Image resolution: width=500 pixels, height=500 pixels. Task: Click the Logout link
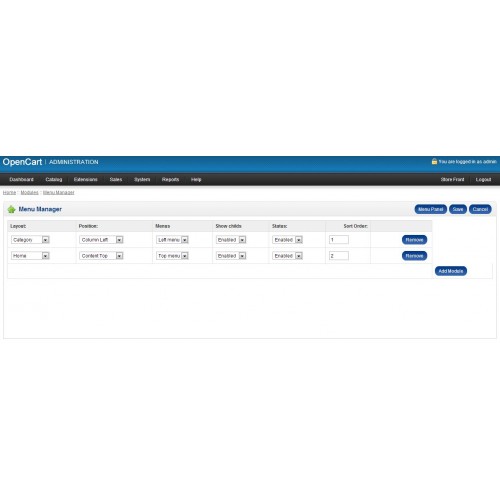(x=483, y=179)
